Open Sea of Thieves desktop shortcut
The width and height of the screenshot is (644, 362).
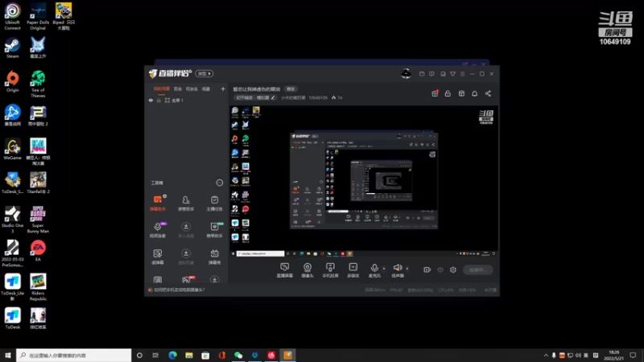click(38, 84)
